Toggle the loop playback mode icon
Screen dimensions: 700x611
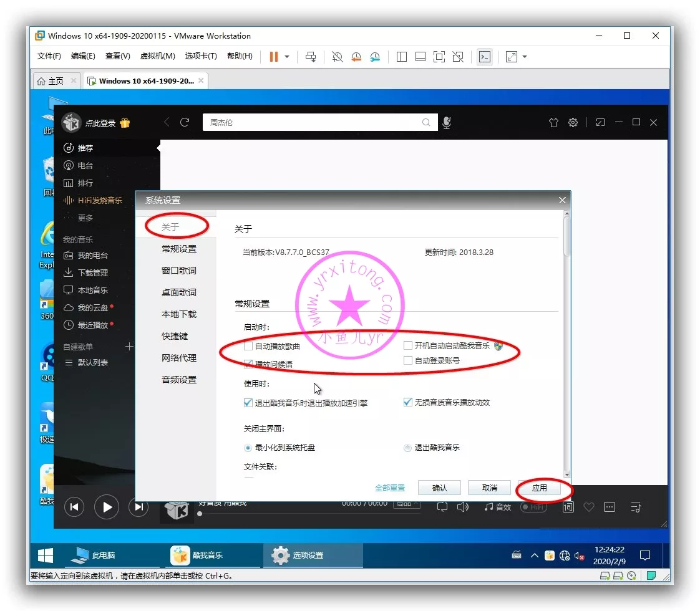pyautogui.click(x=442, y=507)
